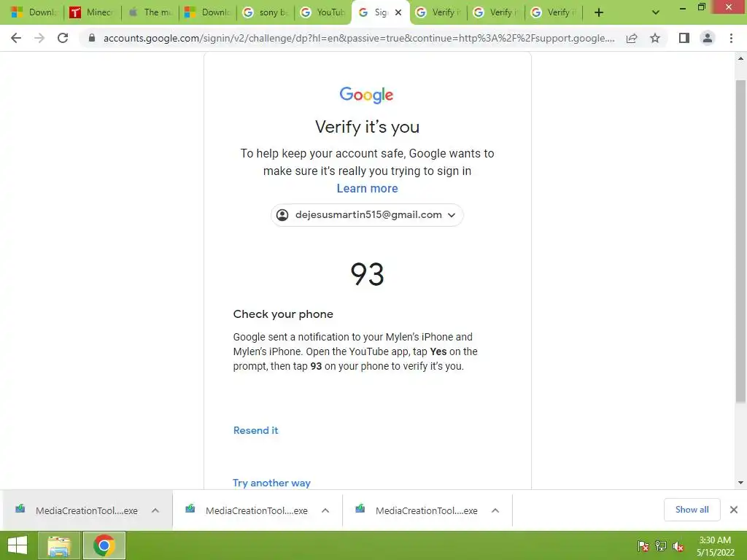The height and width of the screenshot is (560, 747).
Task: Switch to the first Verify it tab
Action: [x=438, y=12]
